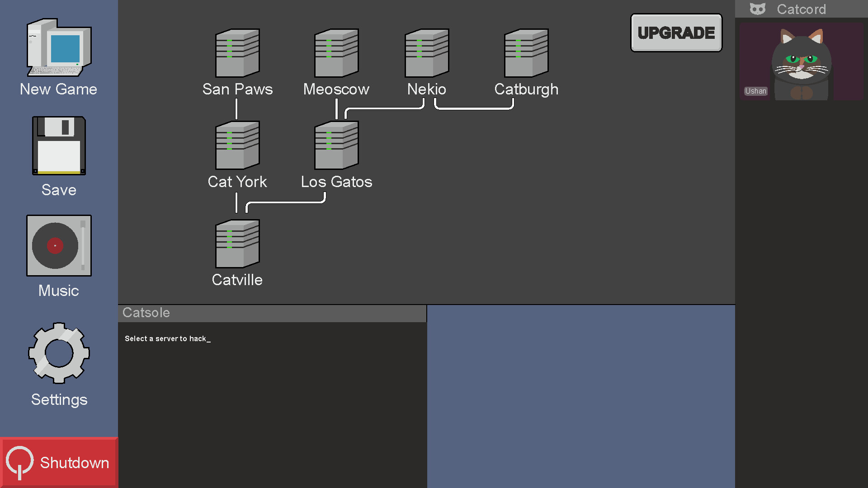Open Ushan's cat avatar in Catcord
This screenshot has height=488, width=868.
[x=801, y=62]
